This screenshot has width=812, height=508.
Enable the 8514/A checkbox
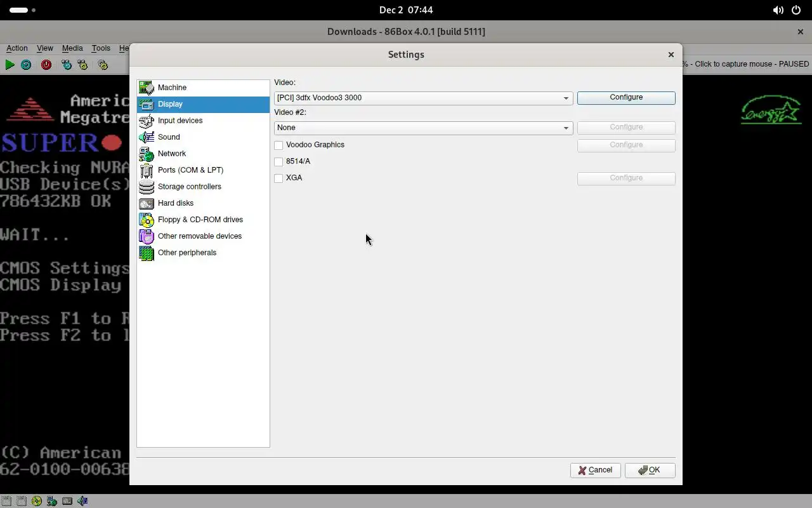click(x=278, y=162)
